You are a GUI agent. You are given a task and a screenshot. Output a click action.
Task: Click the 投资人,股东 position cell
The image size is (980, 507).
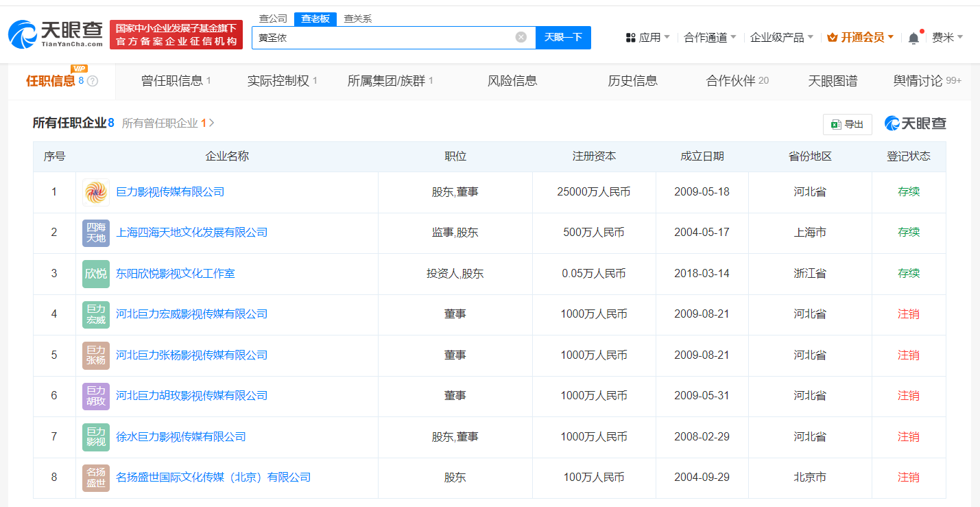click(x=455, y=274)
